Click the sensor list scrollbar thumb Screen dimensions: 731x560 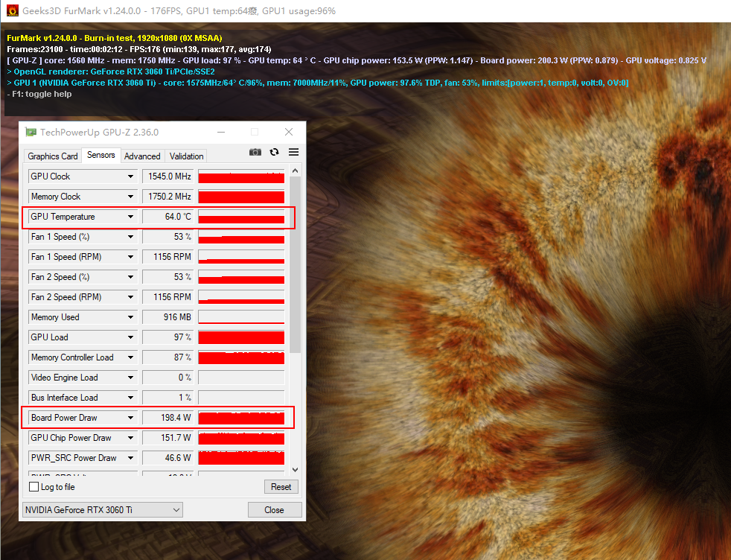coord(295,265)
